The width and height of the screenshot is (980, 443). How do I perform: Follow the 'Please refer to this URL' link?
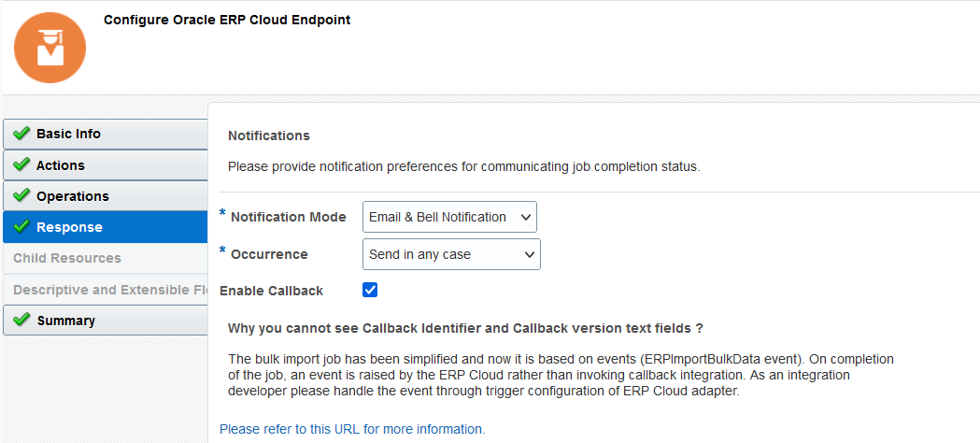point(352,429)
